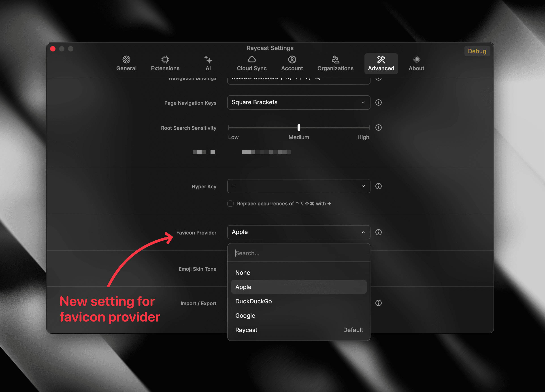Click the info icon beside Favicon Provider
Image resolution: width=545 pixels, height=392 pixels.
click(379, 232)
